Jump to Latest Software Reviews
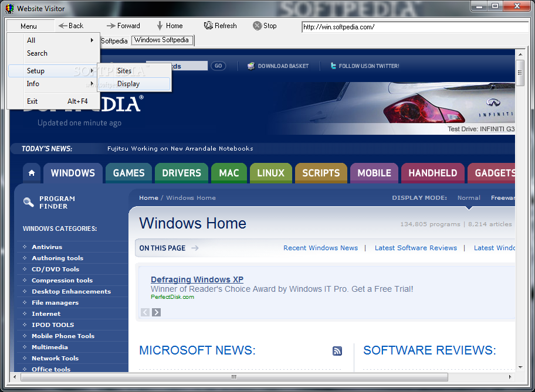This screenshot has height=392, width=535. point(416,248)
